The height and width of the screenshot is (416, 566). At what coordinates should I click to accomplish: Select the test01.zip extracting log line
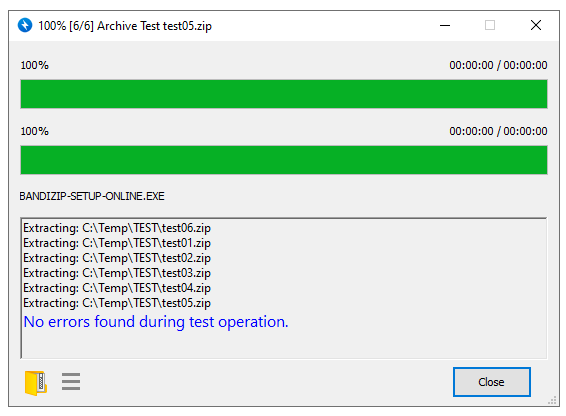(x=117, y=243)
